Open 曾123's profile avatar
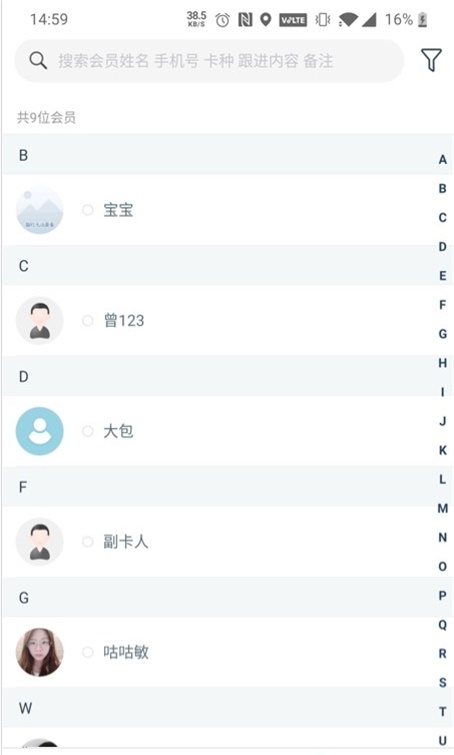The height and width of the screenshot is (755, 454). pyautogui.click(x=39, y=321)
